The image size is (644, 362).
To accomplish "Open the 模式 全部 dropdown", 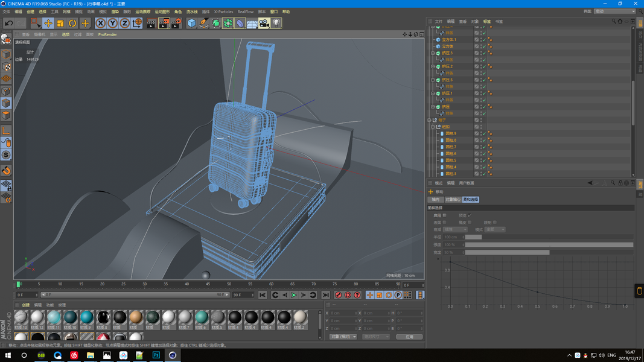I will [x=494, y=229].
